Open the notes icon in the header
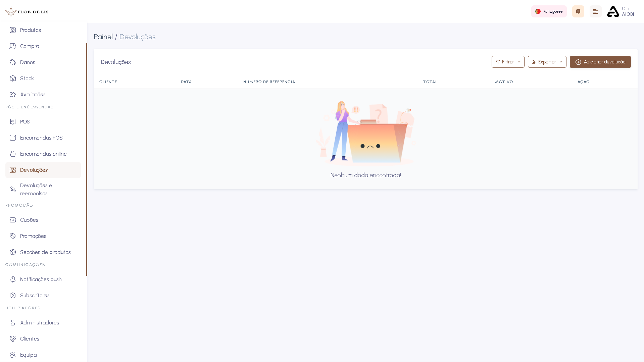 578,11
